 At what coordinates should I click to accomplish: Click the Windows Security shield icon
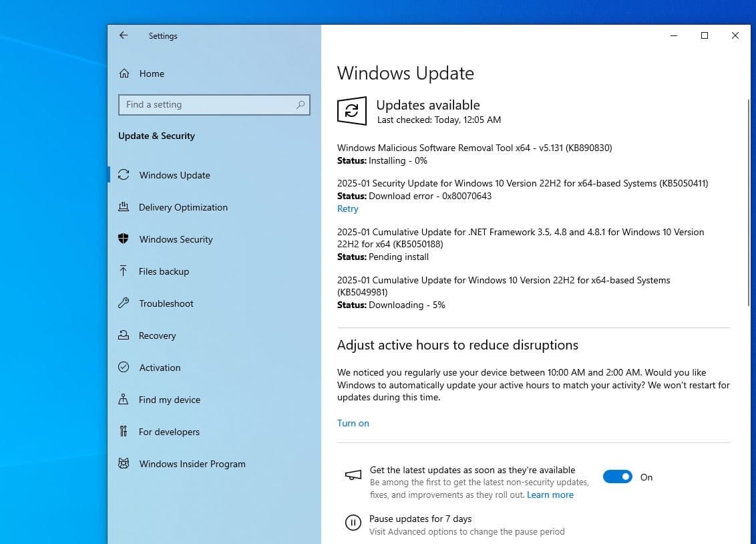(124, 239)
